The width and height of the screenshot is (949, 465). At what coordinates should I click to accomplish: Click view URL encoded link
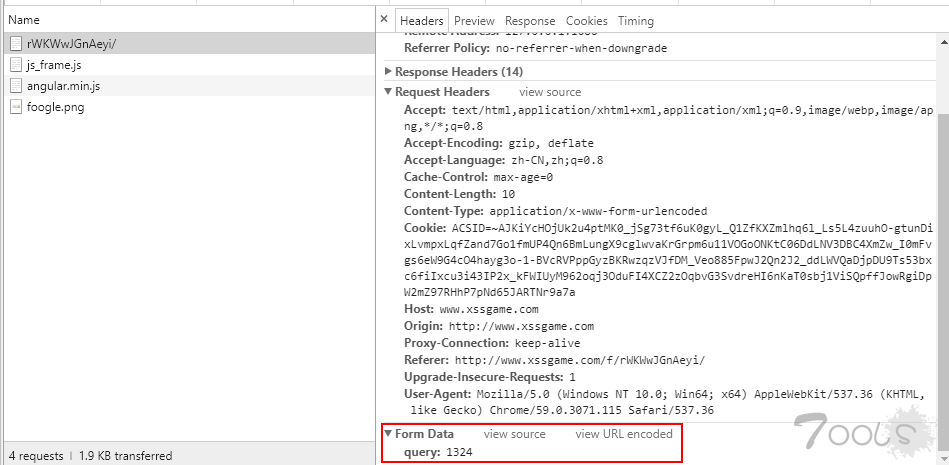click(624, 434)
